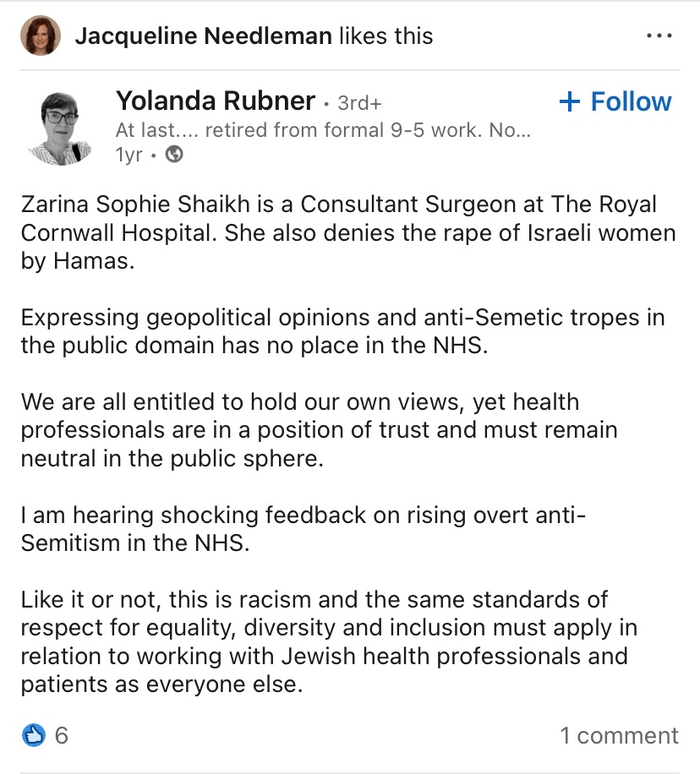Click the globe public visibility icon
700x774 pixels.
point(174,155)
